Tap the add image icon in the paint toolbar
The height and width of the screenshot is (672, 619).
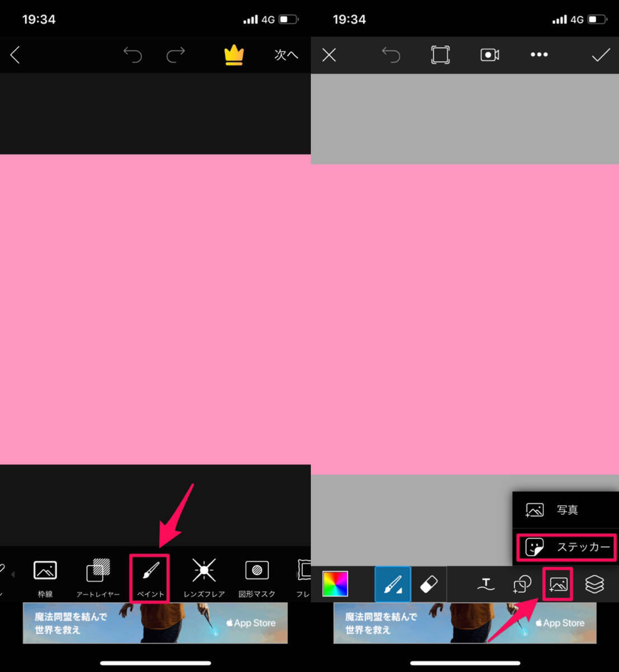coord(558,584)
